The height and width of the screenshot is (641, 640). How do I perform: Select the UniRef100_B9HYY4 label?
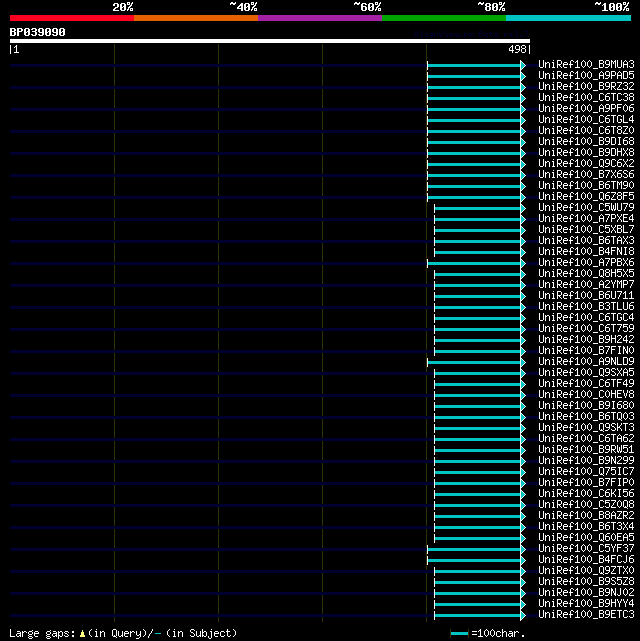[586, 604]
